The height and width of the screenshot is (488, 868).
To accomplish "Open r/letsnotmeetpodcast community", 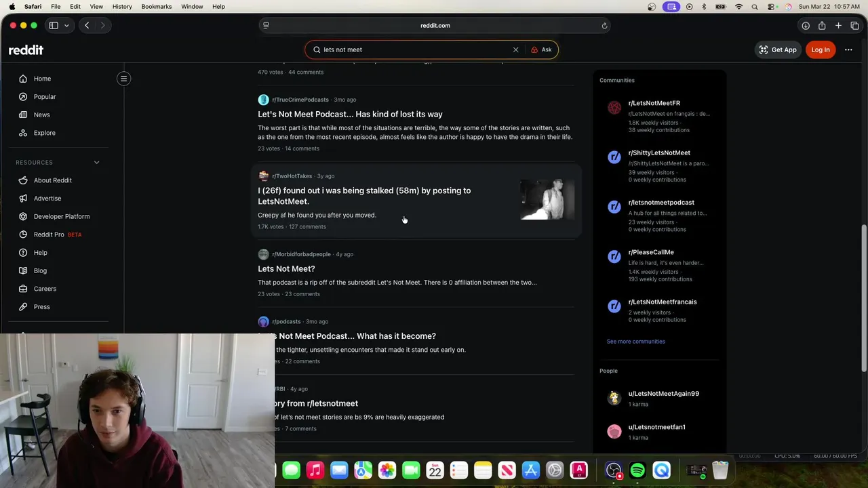I will click(661, 202).
